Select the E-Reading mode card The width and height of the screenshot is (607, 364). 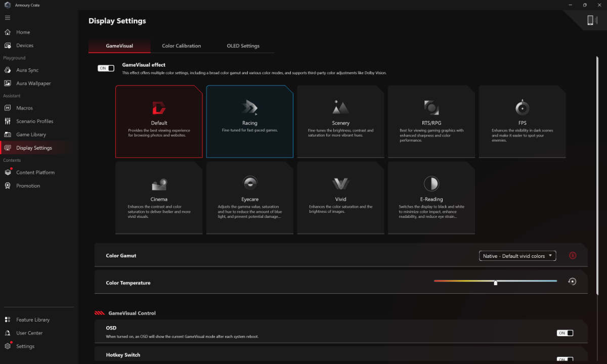click(x=431, y=198)
